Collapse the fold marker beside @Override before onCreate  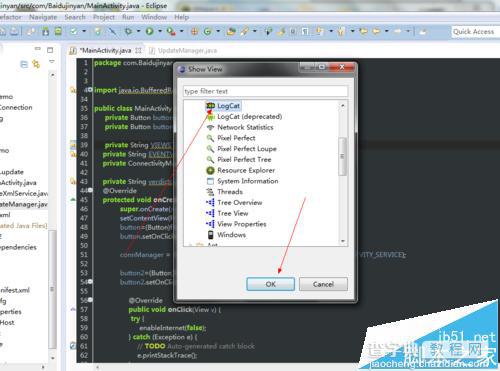pyautogui.click(x=90, y=190)
